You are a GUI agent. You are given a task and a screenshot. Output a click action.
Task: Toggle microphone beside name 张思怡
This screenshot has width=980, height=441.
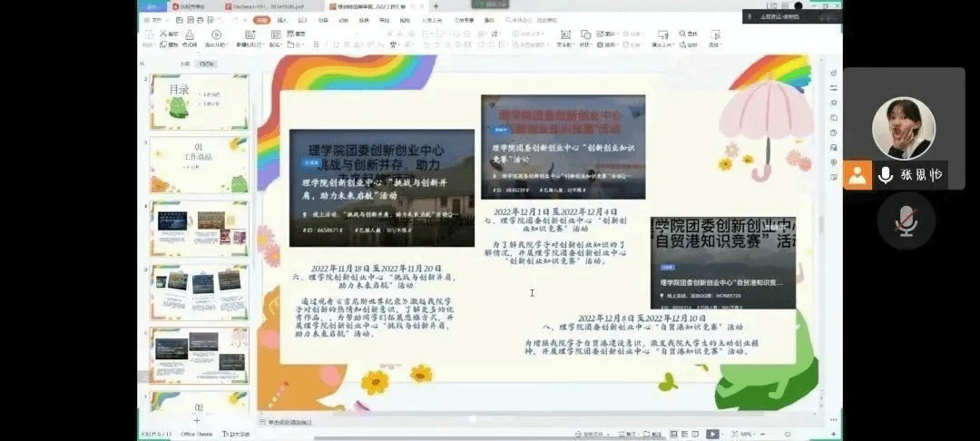coord(886,175)
